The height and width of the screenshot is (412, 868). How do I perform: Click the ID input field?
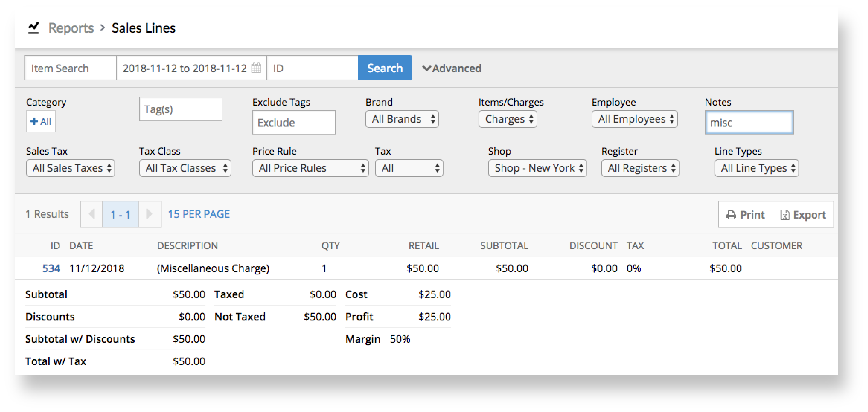click(x=312, y=68)
